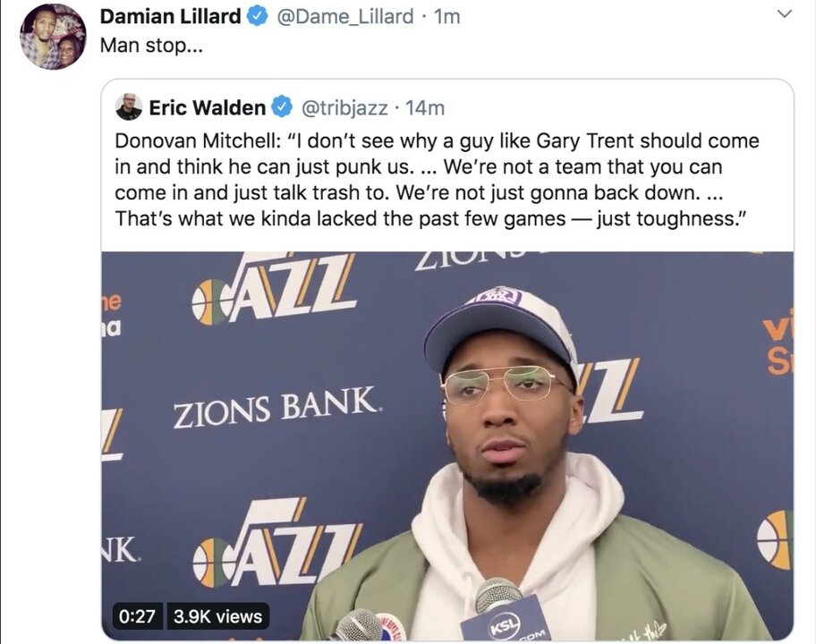Screen dimensions: 816x644
Task: Open the @Dame_Lillard handle
Action: [345, 17]
